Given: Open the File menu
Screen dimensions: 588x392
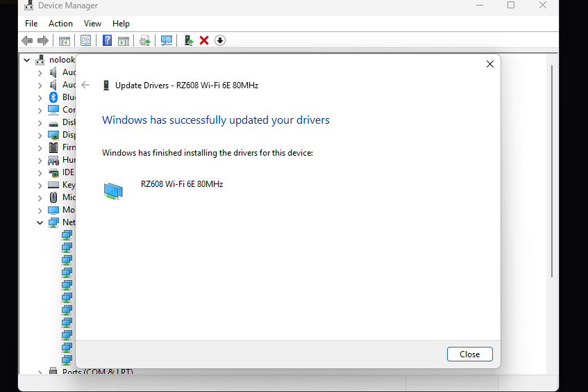Looking at the screenshot, I should [31, 24].
